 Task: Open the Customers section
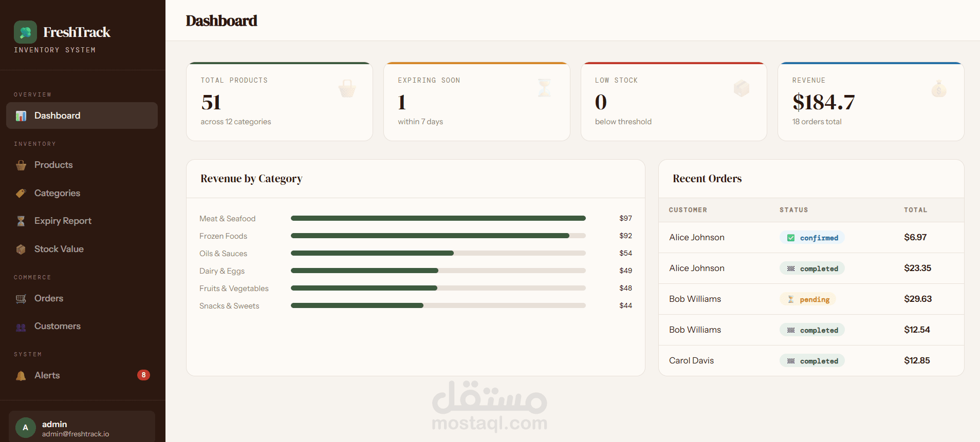point(82,326)
